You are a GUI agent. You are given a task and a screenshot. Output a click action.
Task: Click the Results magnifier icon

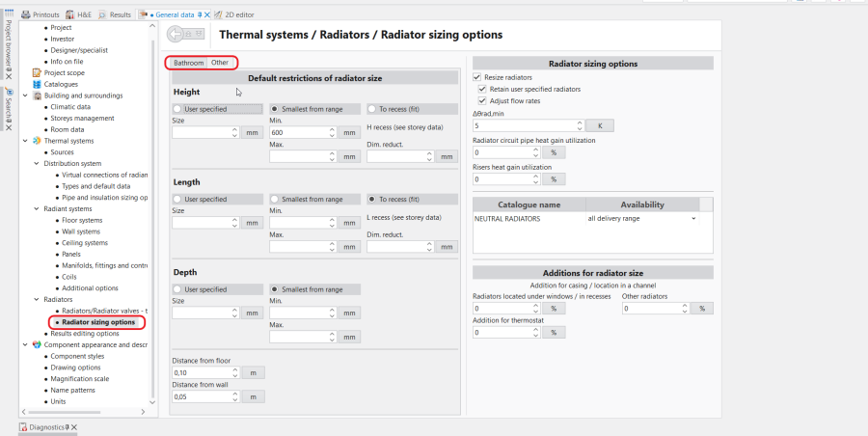tap(102, 15)
